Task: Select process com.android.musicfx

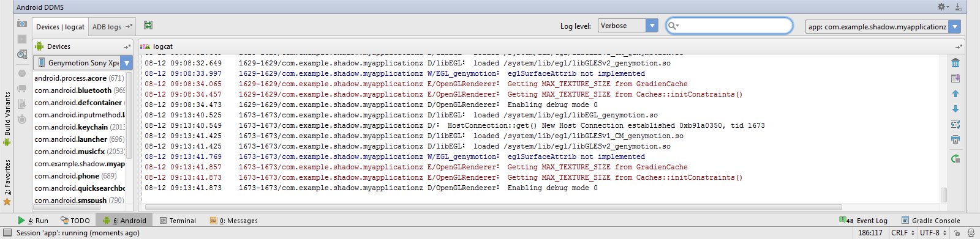Action: [x=79, y=152]
